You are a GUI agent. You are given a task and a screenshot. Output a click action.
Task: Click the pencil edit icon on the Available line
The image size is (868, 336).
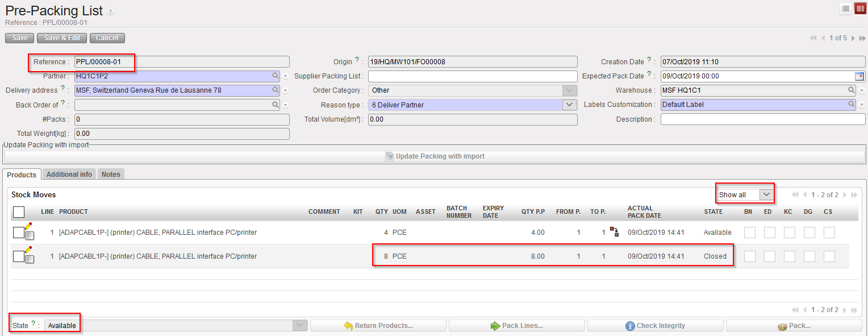coord(28,227)
